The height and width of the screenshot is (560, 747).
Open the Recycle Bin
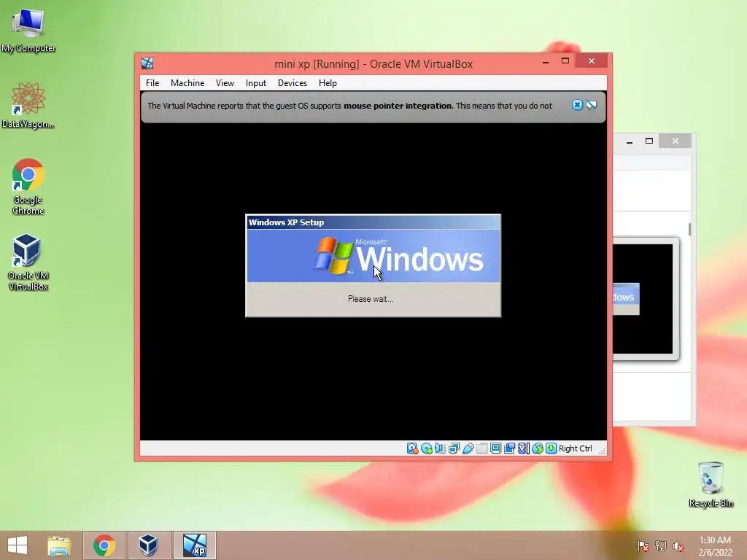711,484
